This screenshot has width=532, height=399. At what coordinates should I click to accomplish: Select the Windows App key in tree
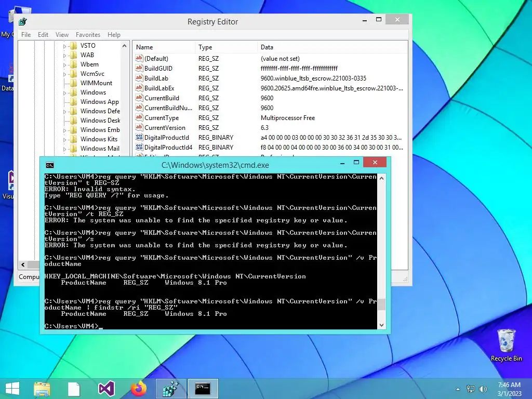click(99, 101)
